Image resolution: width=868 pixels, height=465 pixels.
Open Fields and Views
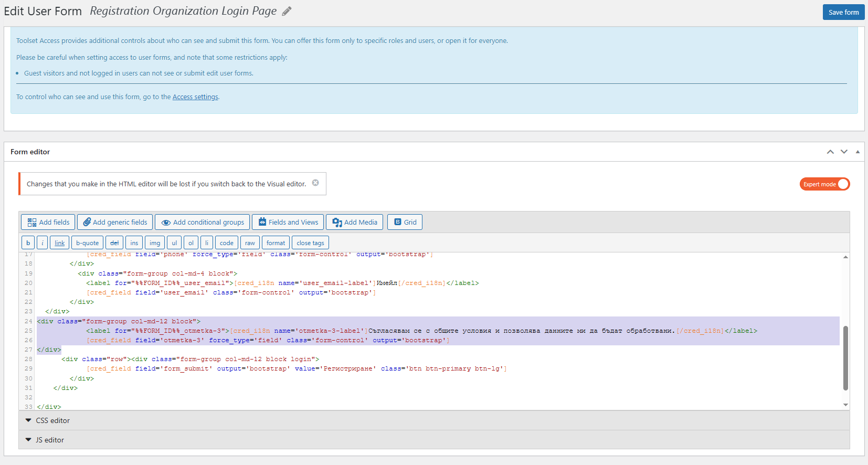point(288,222)
